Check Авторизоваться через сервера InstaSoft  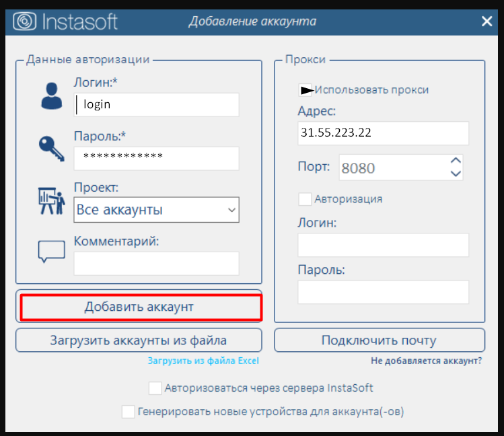coord(155,388)
